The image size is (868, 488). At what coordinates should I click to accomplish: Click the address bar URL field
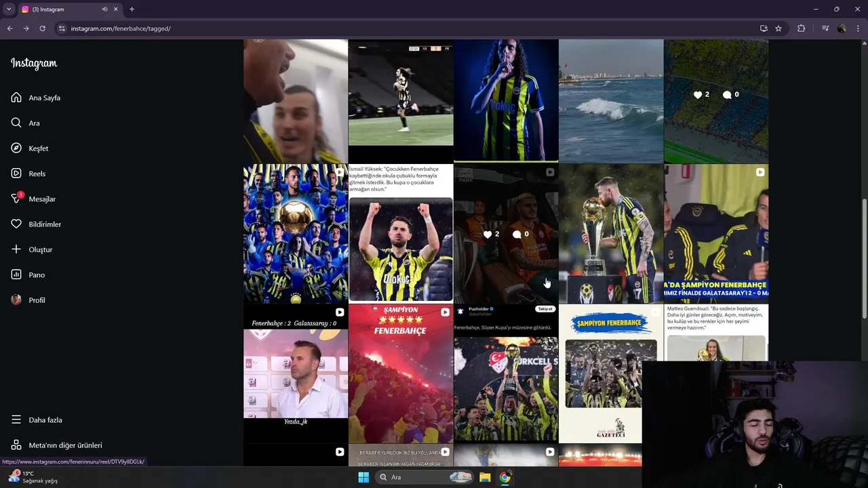point(407,28)
